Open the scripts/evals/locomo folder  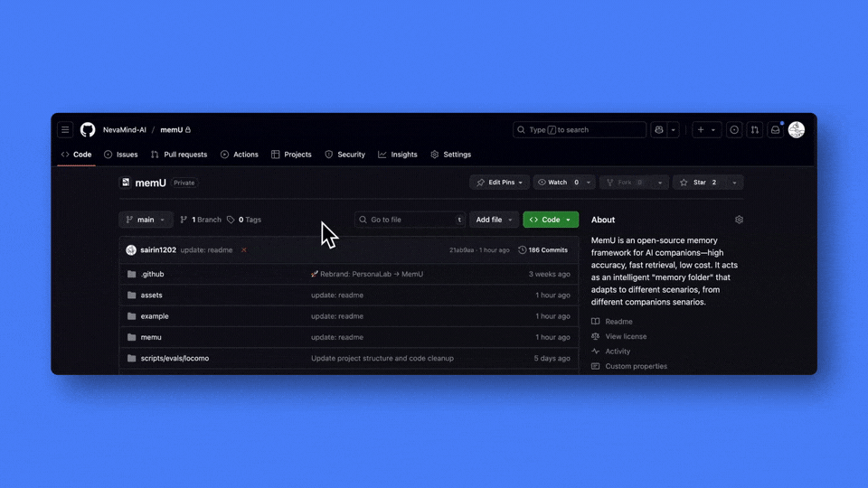[x=175, y=358]
